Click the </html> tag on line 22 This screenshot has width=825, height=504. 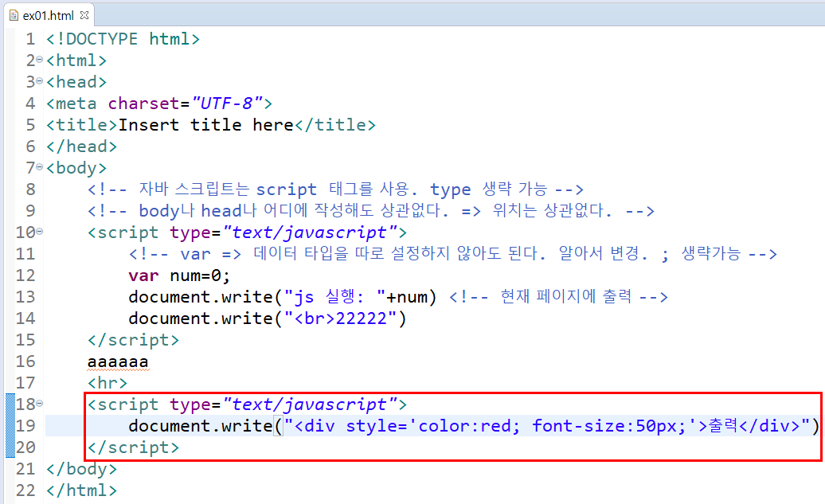[x=81, y=490]
